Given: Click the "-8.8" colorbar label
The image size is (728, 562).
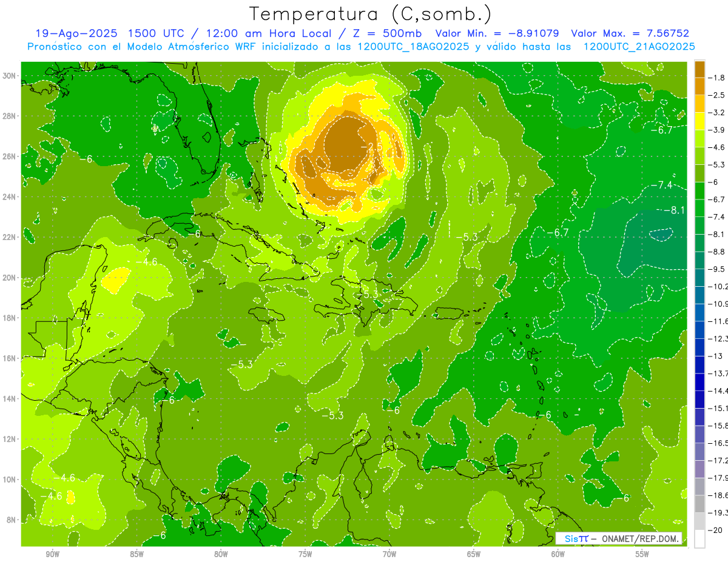Looking at the screenshot, I should click(717, 252).
